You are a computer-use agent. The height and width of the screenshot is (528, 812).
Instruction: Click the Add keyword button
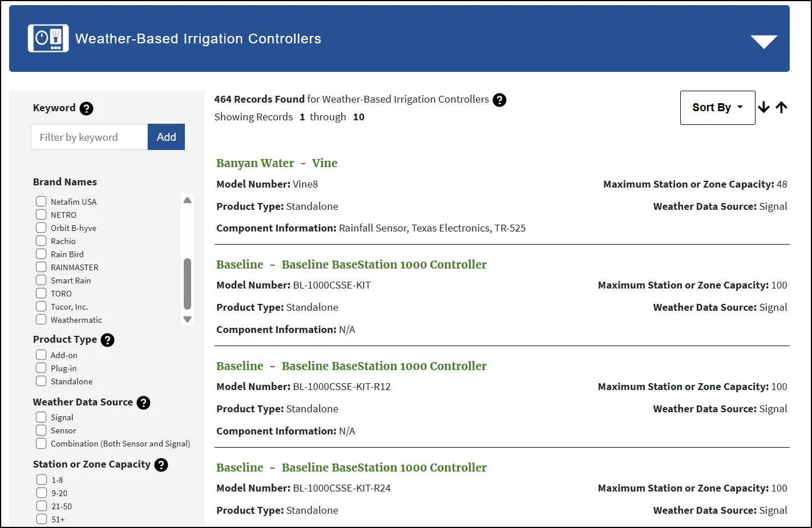click(x=166, y=137)
